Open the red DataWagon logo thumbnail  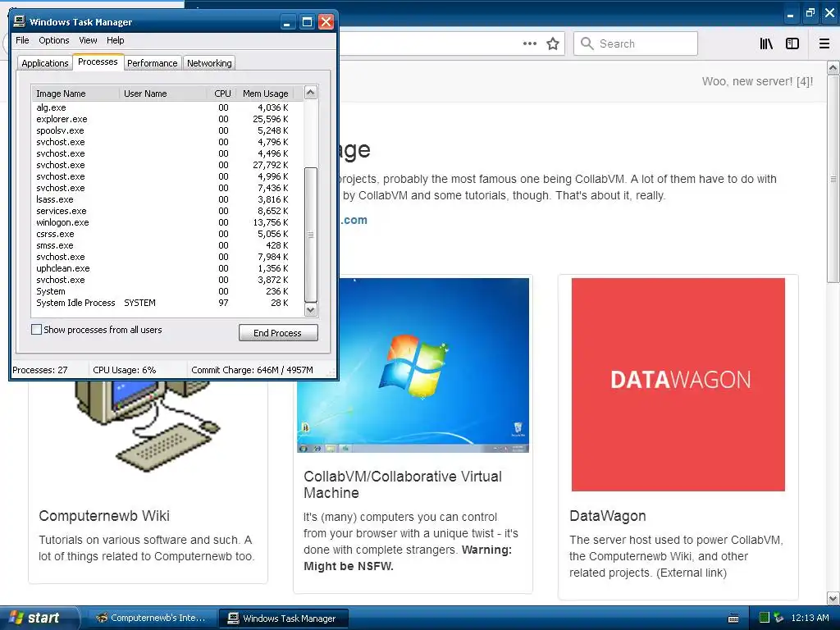[x=678, y=384]
